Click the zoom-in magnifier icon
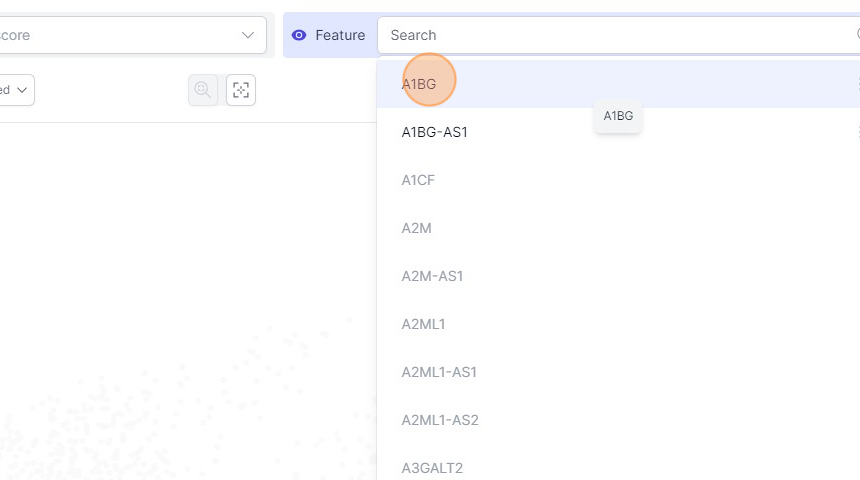860x480 pixels. click(x=203, y=90)
